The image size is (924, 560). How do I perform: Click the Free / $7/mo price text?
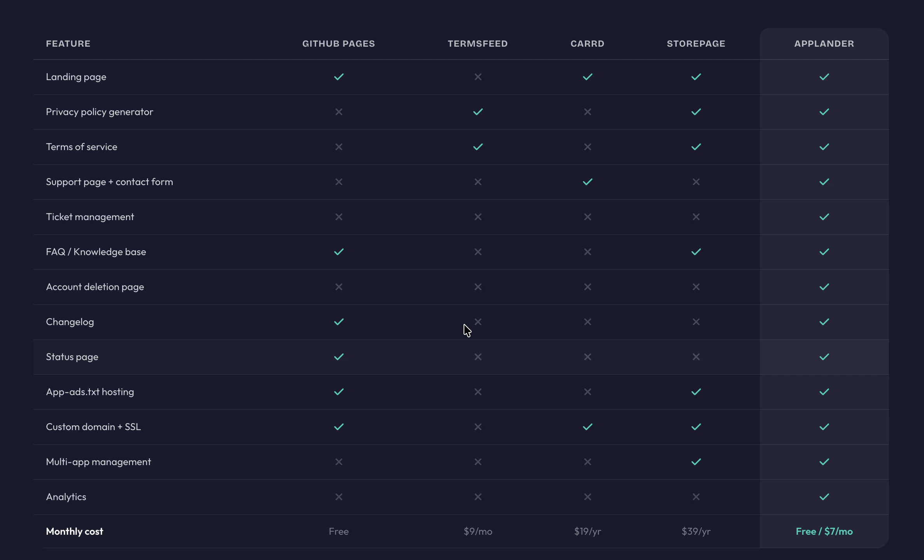(824, 532)
